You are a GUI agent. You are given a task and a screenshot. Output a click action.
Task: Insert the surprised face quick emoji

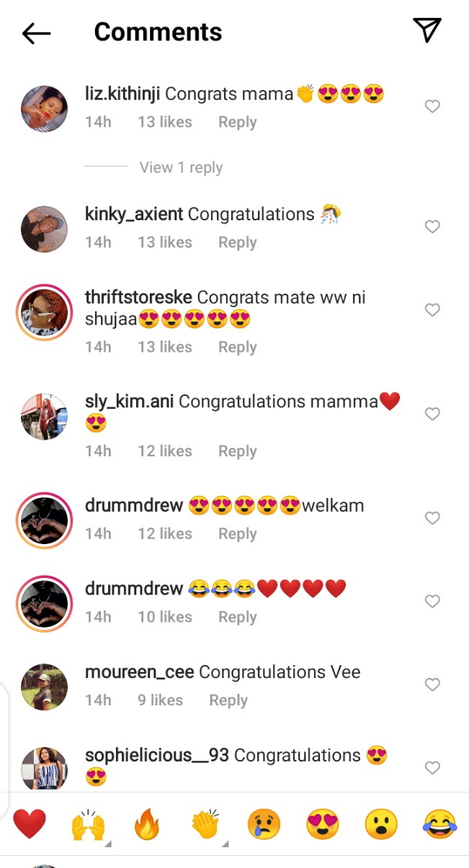[x=381, y=825]
